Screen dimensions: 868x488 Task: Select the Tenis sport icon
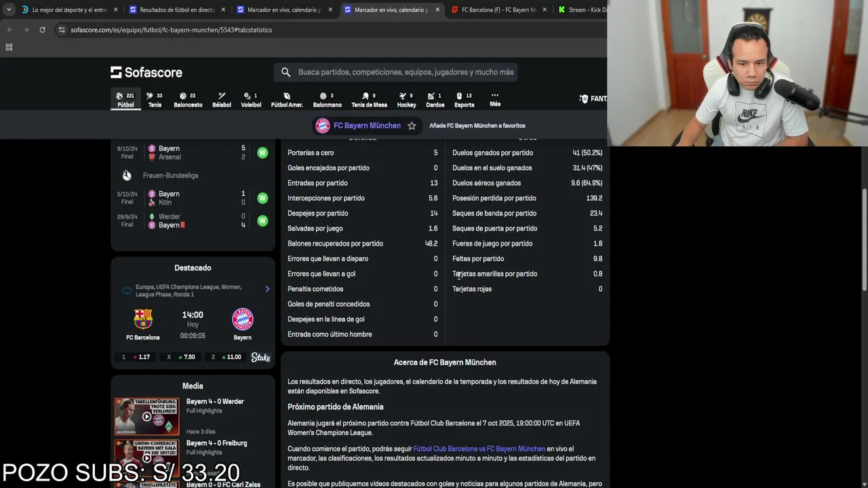(155, 100)
